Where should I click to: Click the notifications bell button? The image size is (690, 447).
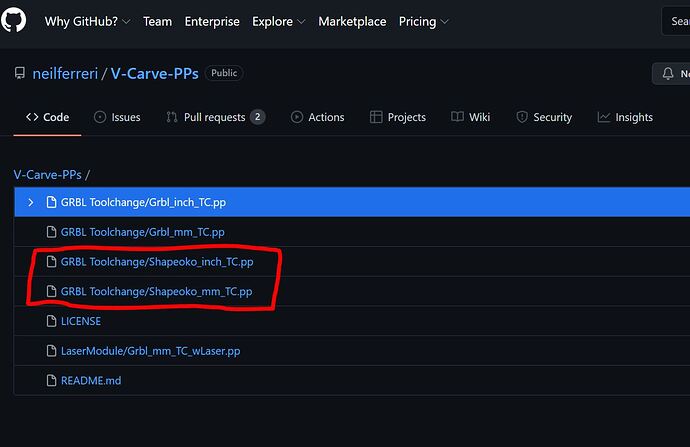click(671, 73)
